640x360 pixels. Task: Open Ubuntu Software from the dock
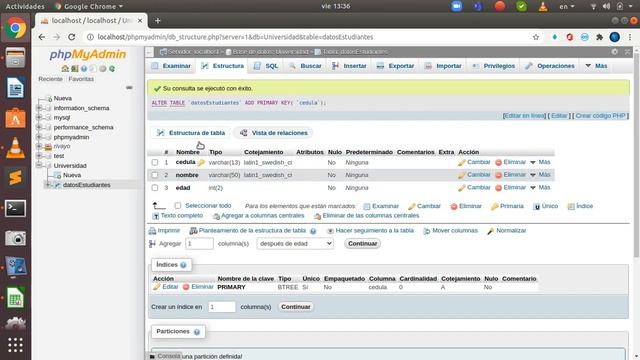(16, 118)
